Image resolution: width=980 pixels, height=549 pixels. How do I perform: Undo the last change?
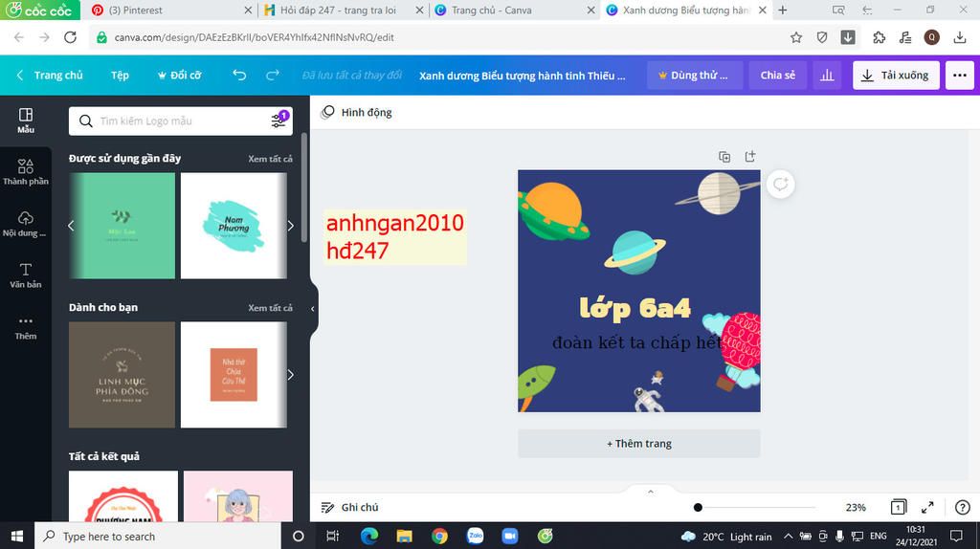click(x=239, y=75)
